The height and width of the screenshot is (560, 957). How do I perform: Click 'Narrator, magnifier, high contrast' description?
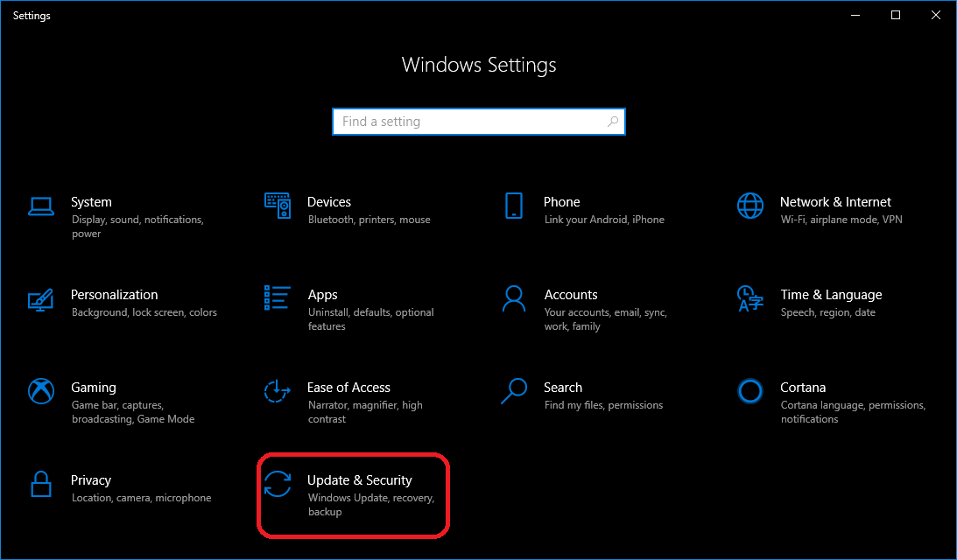[x=365, y=412]
